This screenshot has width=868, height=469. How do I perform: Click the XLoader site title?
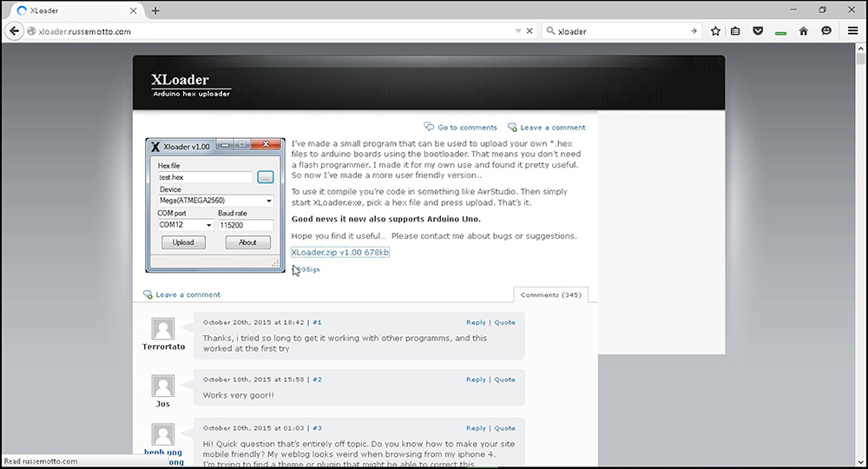180,80
